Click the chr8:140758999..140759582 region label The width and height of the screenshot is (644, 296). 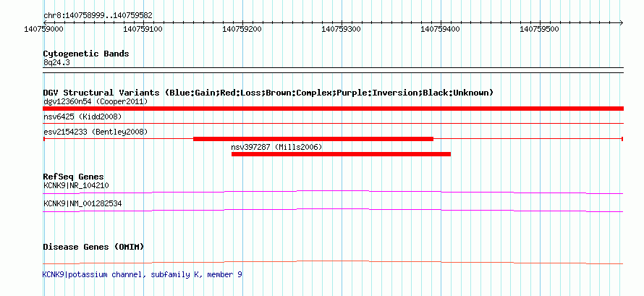click(x=98, y=16)
